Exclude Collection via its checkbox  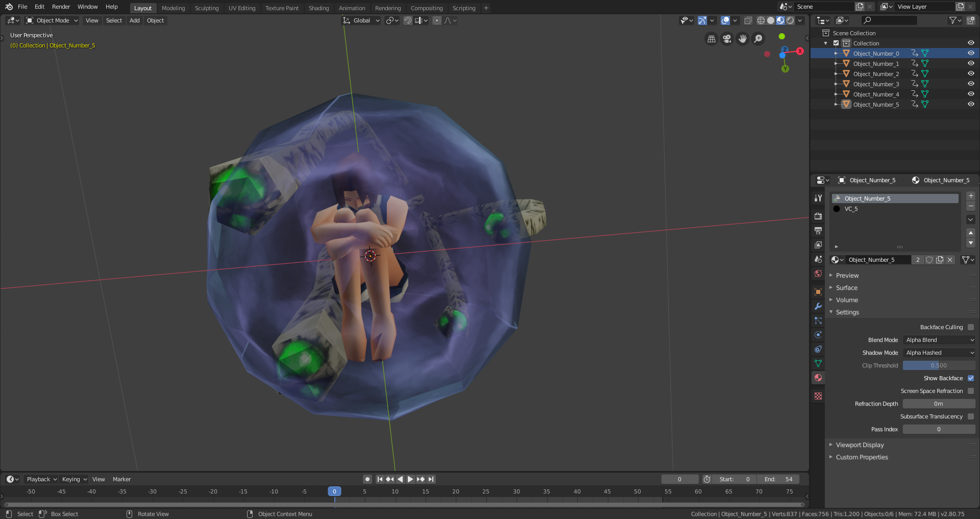(x=836, y=43)
